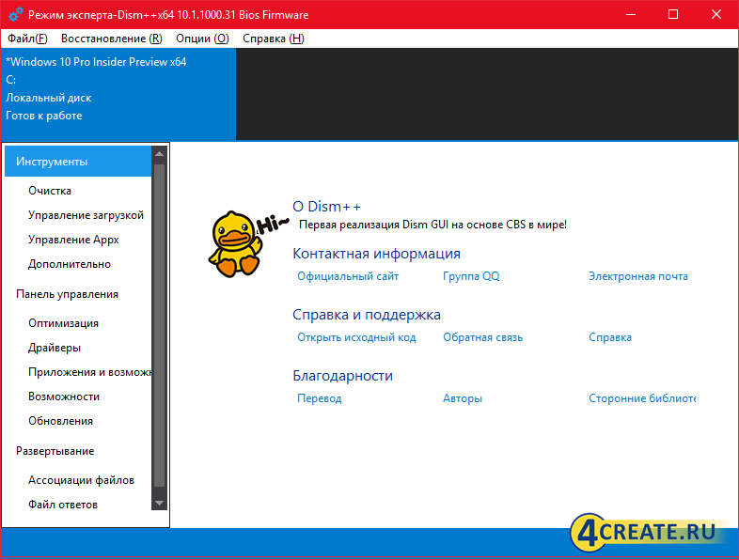The width and height of the screenshot is (739, 560).
Task: Open the Драйверы section
Action: (55, 348)
